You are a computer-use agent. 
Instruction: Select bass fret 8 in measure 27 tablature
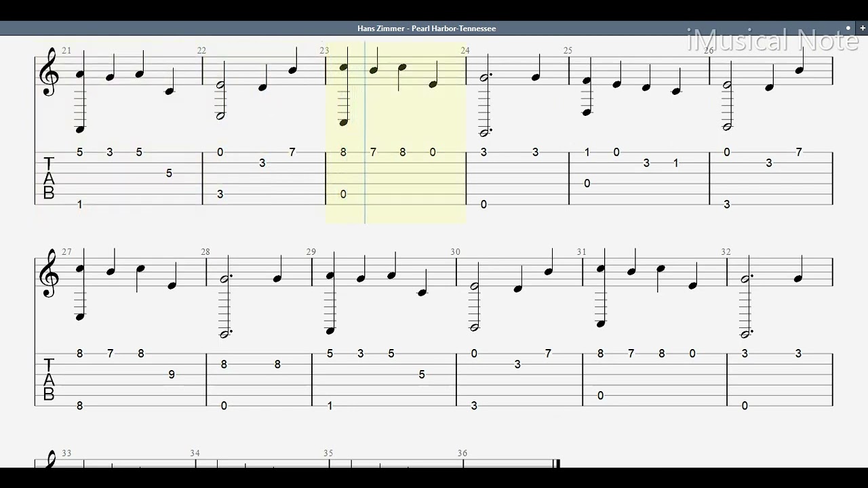(x=79, y=405)
